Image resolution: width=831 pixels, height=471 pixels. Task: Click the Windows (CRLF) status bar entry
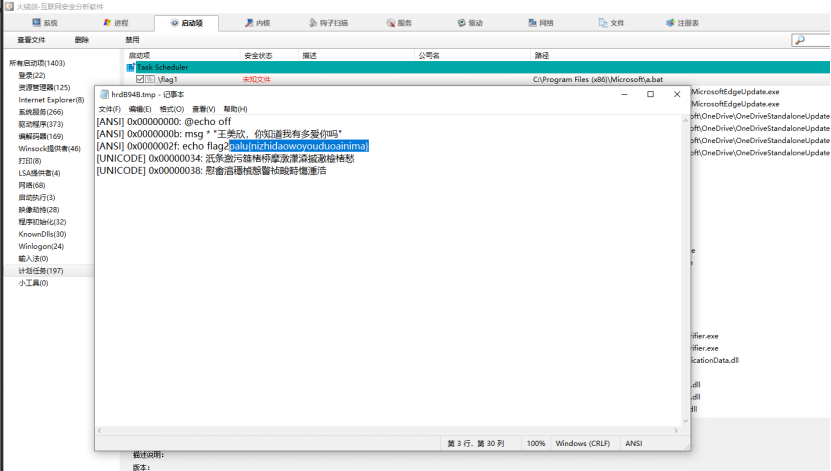pyautogui.click(x=582, y=443)
